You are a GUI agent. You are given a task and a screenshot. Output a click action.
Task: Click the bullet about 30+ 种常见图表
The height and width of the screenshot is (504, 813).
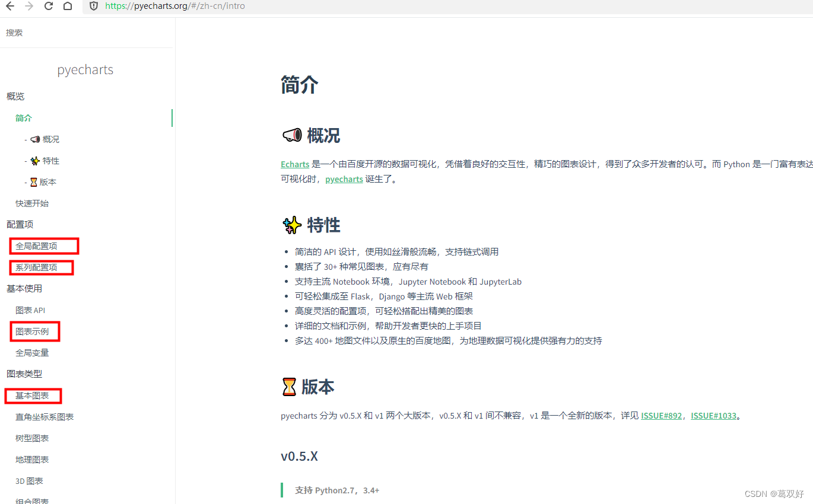pyautogui.click(x=361, y=266)
